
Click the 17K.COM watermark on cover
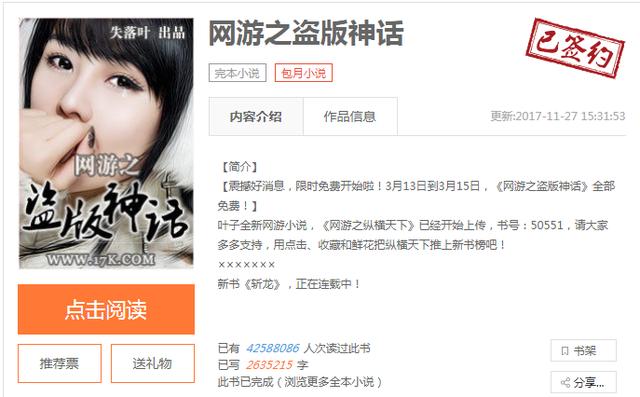coord(101,259)
